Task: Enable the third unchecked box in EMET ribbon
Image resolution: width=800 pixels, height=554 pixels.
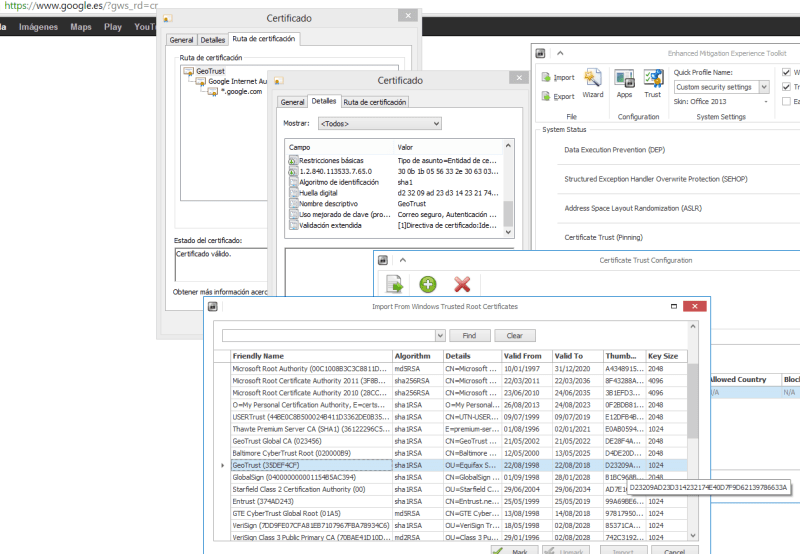Action: pos(784,101)
